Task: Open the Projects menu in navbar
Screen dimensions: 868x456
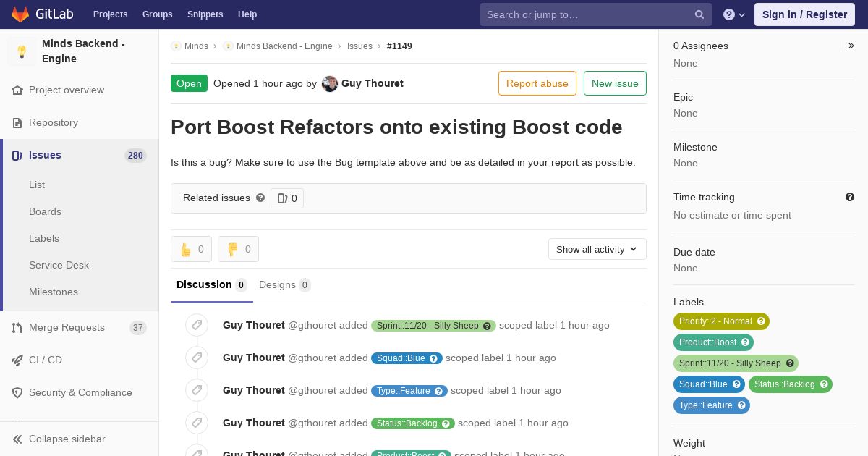Action: (x=110, y=14)
